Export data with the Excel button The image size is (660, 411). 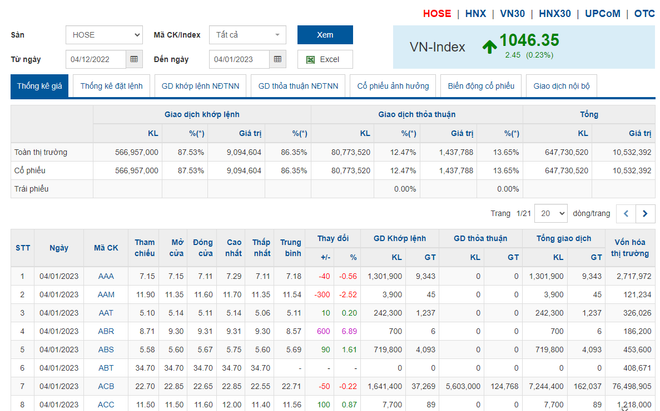click(x=324, y=59)
